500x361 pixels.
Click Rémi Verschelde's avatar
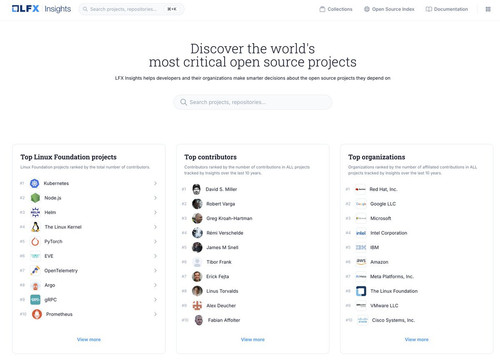pos(197,233)
